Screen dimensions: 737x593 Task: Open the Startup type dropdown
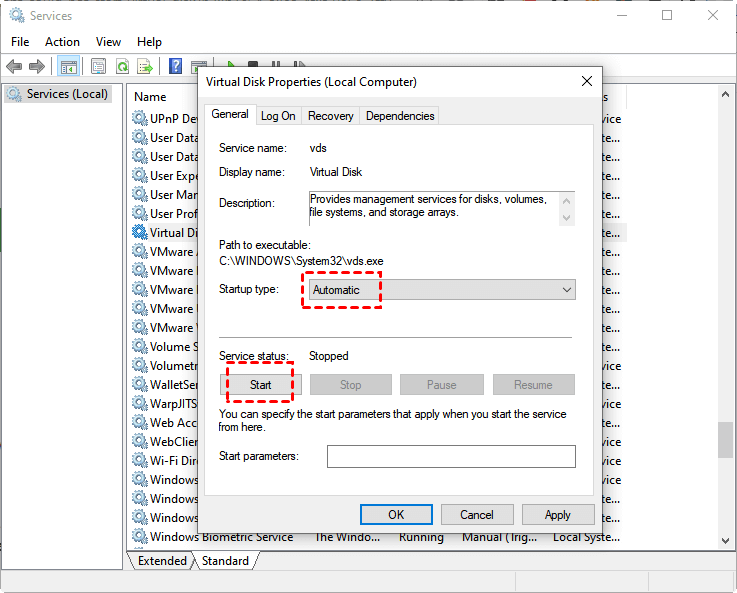pos(440,290)
